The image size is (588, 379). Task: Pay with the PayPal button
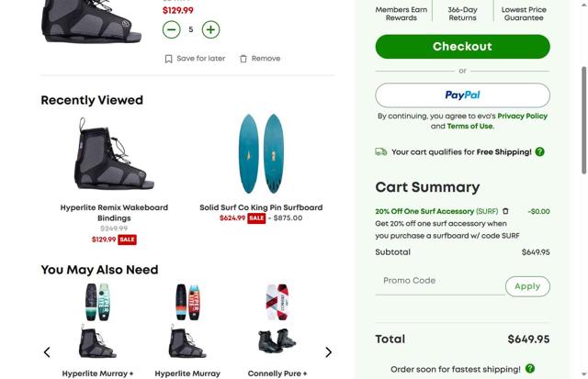pos(462,95)
